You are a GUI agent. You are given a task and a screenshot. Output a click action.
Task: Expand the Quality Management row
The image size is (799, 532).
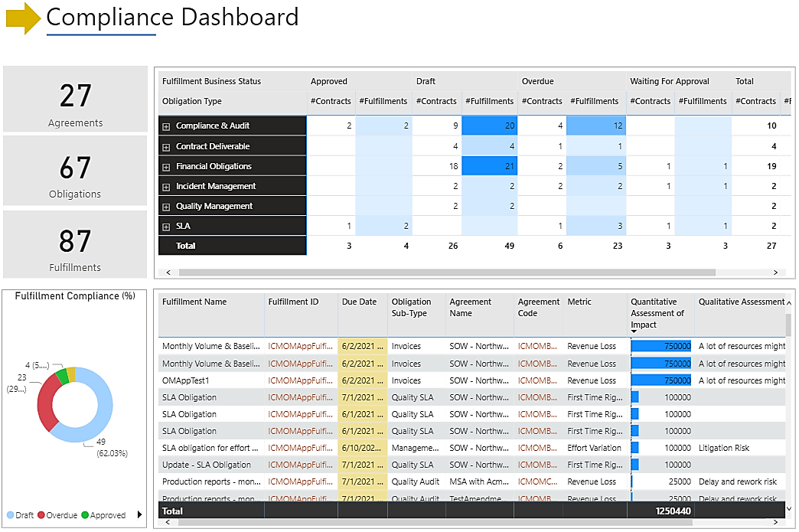click(166, 207)
